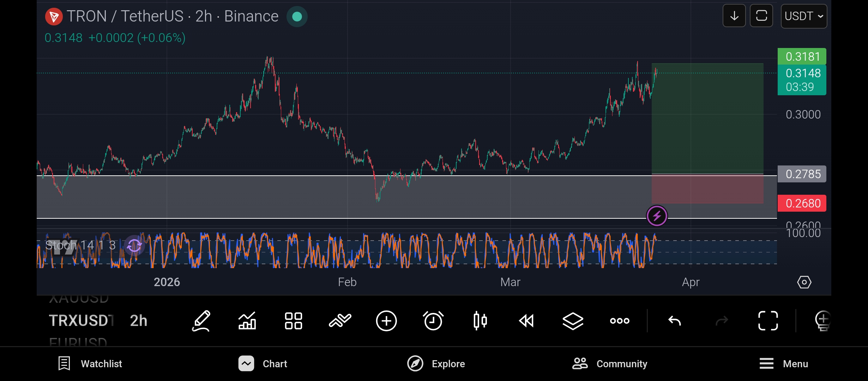Image resolution: width=868 pixels, height=381 pixels.
Task: Open the TRXUSDT symbol selector
Action: pyautogui.click(x=81, y=321)
